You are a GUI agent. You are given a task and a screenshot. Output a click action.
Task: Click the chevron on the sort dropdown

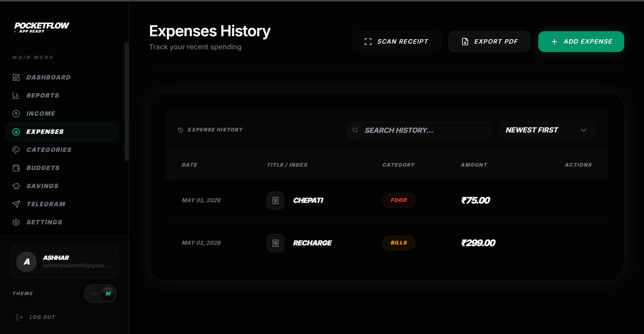point(584,130)
